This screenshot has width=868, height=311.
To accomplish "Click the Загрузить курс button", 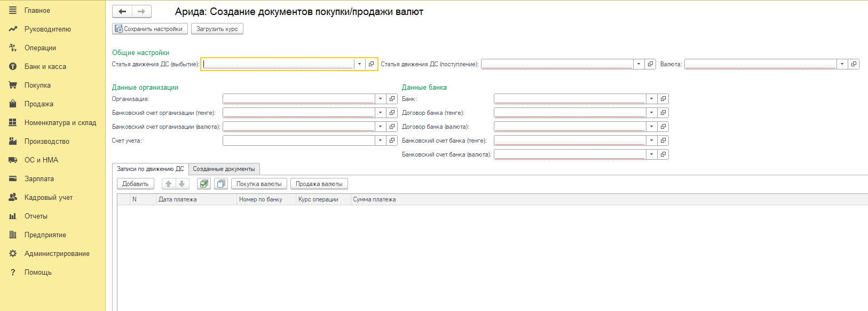I will point(217,29).
